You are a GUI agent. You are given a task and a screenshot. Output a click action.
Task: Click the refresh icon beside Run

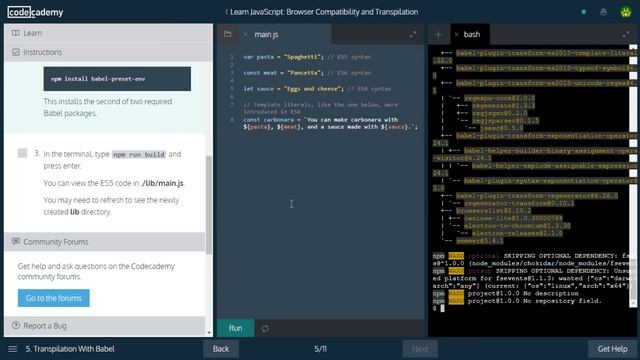click(265, 328)
